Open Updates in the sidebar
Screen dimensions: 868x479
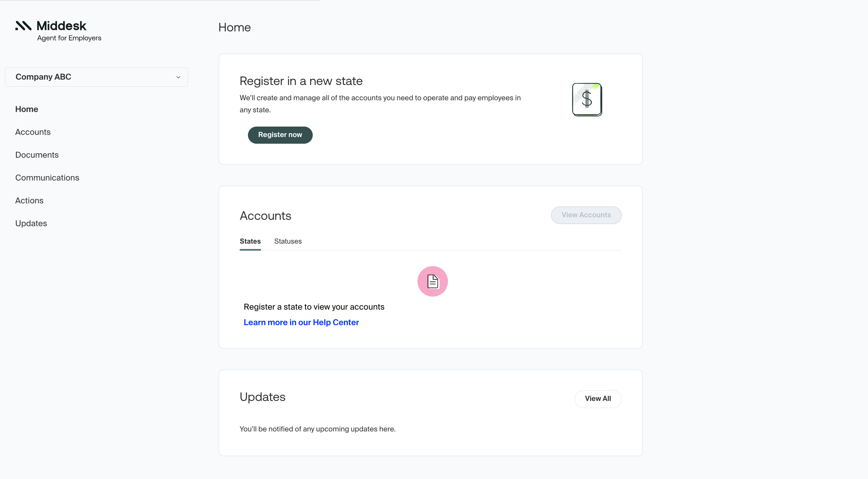pyautogui.click(x=31, y=224)
